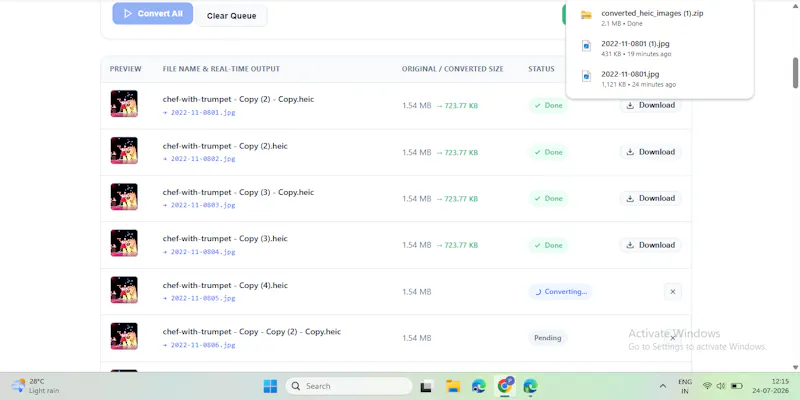
Task: Click the Pending status badge
Action: coord(547,338)
